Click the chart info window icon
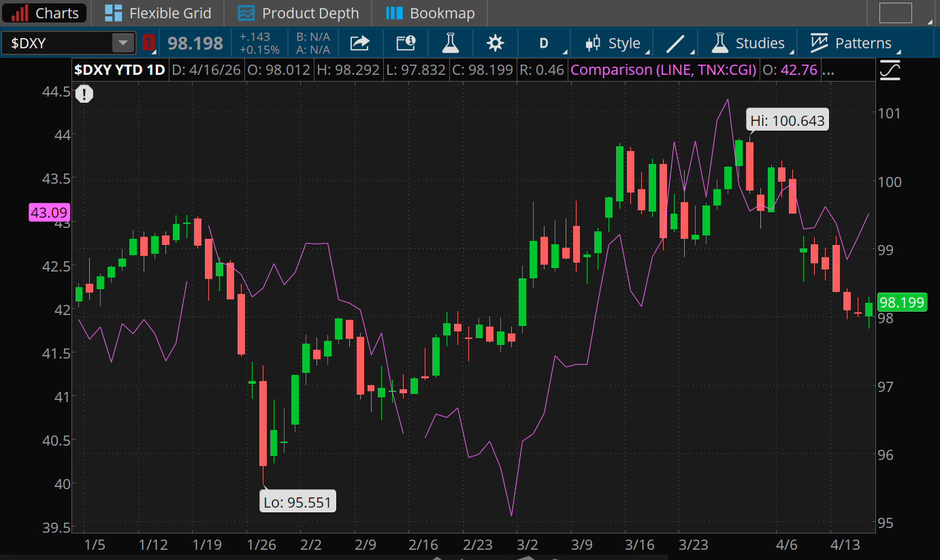This screenshot has height=560, width=940. (406, 44)
